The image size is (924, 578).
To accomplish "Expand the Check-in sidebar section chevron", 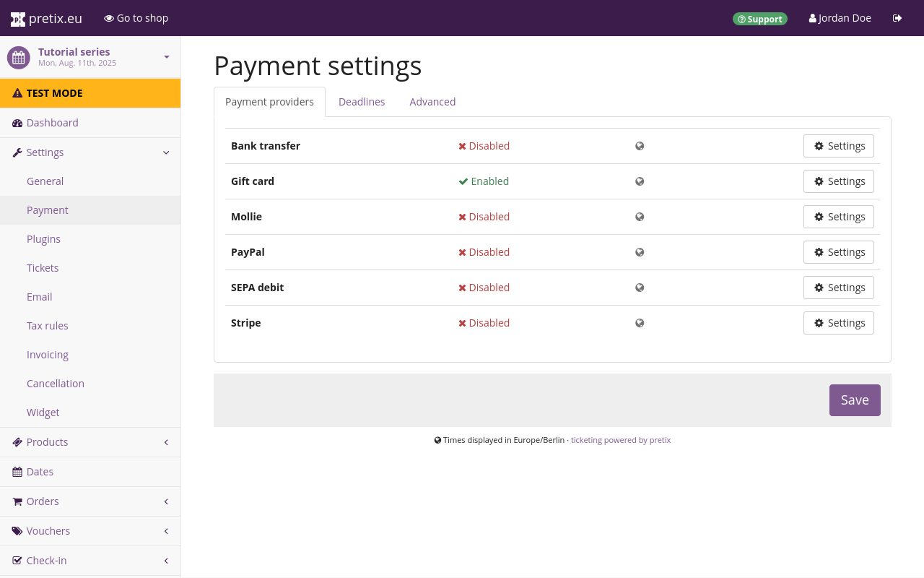I will coord(166,561).
